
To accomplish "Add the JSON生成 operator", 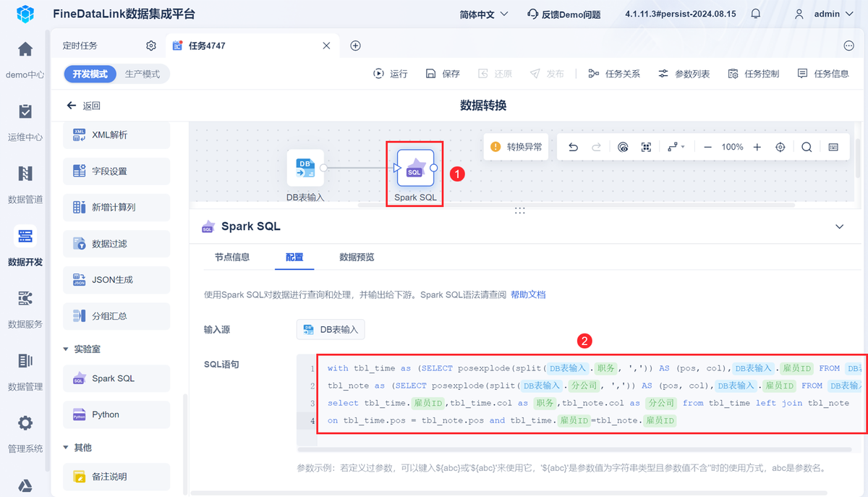I will point(116,280).
